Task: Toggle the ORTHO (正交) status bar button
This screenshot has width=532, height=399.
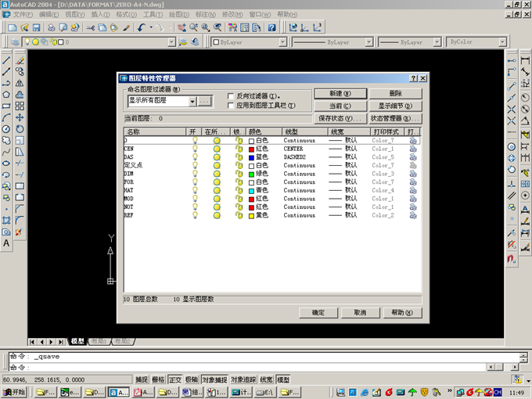Action: (x=175, y=379)
